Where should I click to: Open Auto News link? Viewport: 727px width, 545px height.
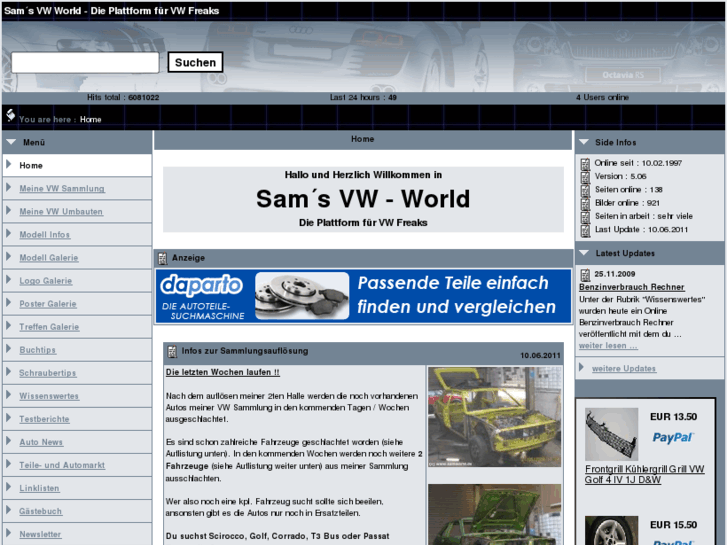[x=41, y=442]
